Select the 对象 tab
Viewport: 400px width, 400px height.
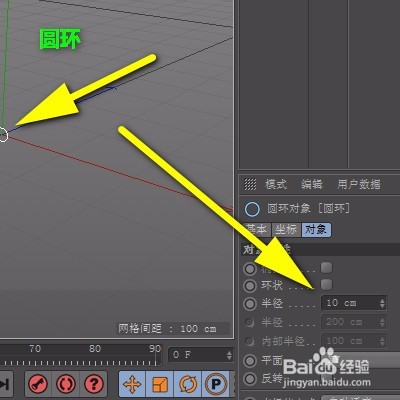pos(316,229)
